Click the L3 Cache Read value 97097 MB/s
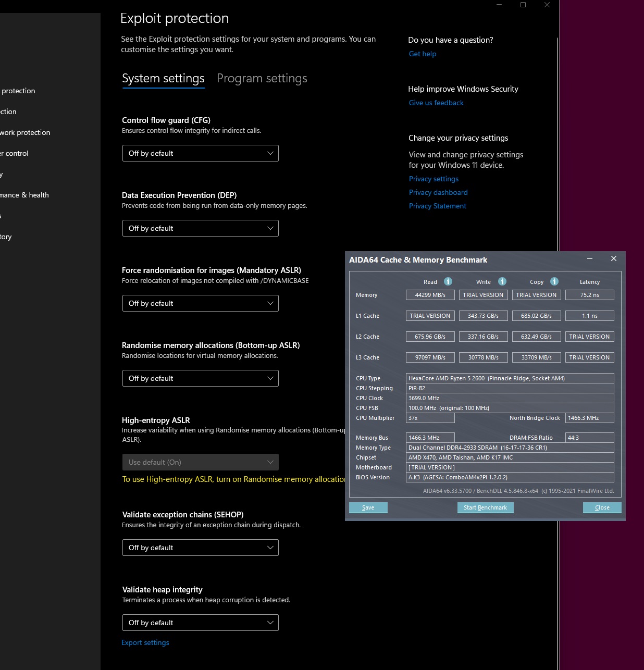644x670 pixels. (x=430, y=357)
